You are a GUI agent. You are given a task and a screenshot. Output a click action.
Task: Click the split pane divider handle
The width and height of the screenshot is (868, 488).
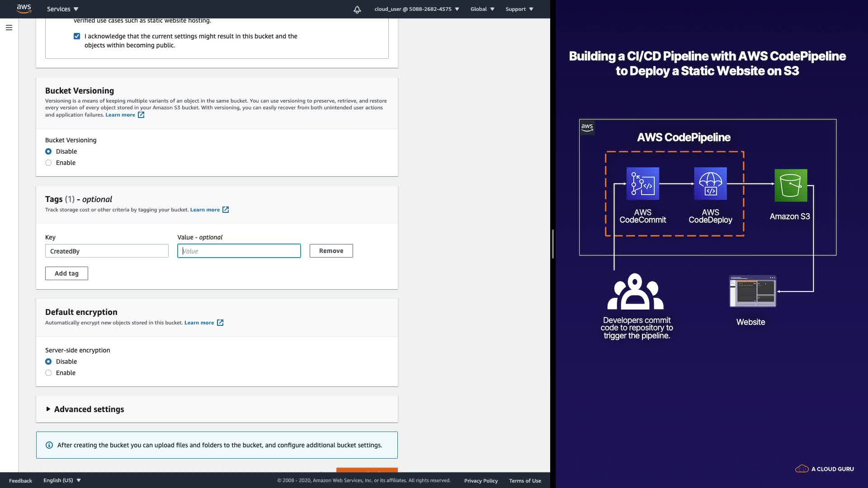point(553,244)
